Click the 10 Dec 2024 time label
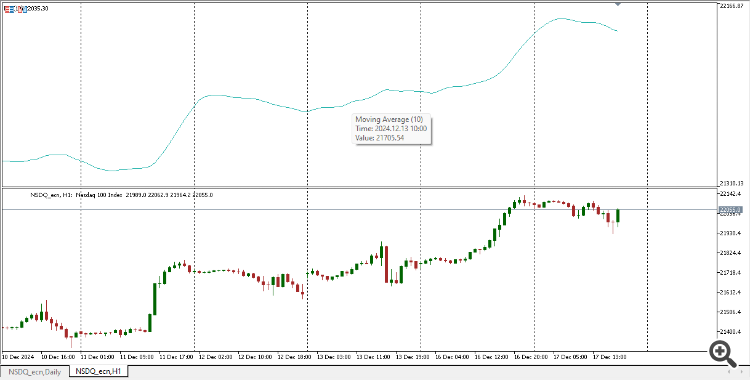The width and height of the screenshot is (750, 380). (x=18, y=357)
